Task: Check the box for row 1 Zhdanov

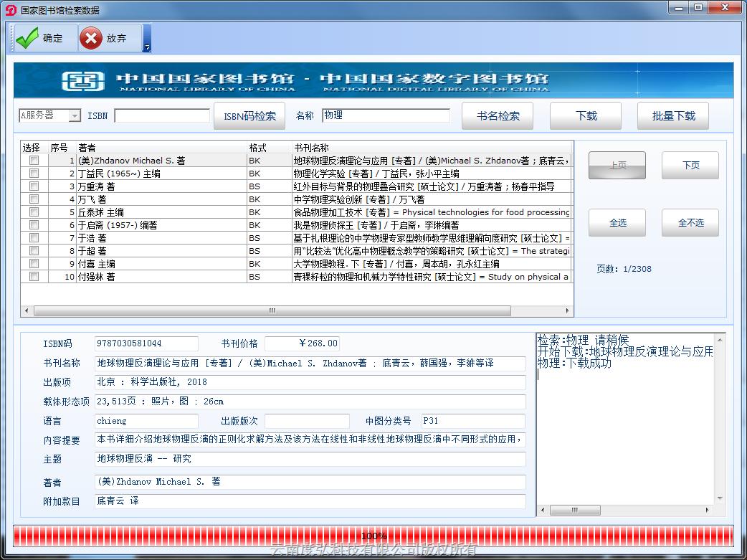Action: (x=34, y=161)
